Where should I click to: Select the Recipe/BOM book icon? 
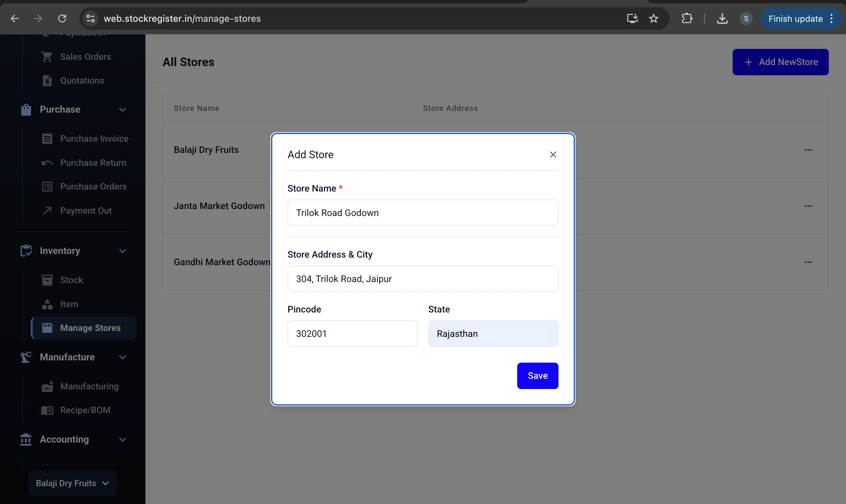coord(47,410)
